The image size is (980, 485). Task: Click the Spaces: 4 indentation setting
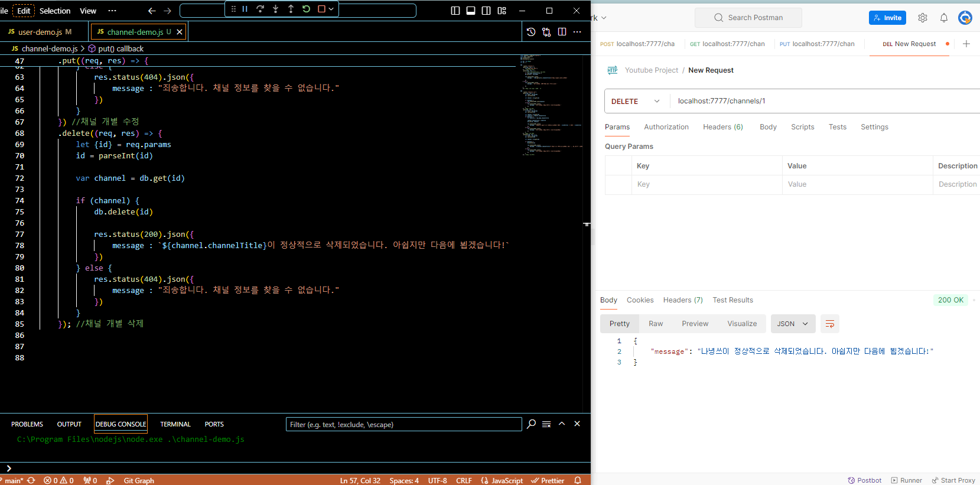(x=404, y=480)
